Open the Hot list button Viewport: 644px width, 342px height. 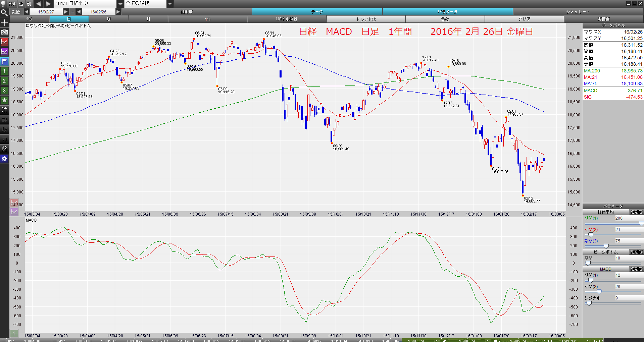point(12,4)
